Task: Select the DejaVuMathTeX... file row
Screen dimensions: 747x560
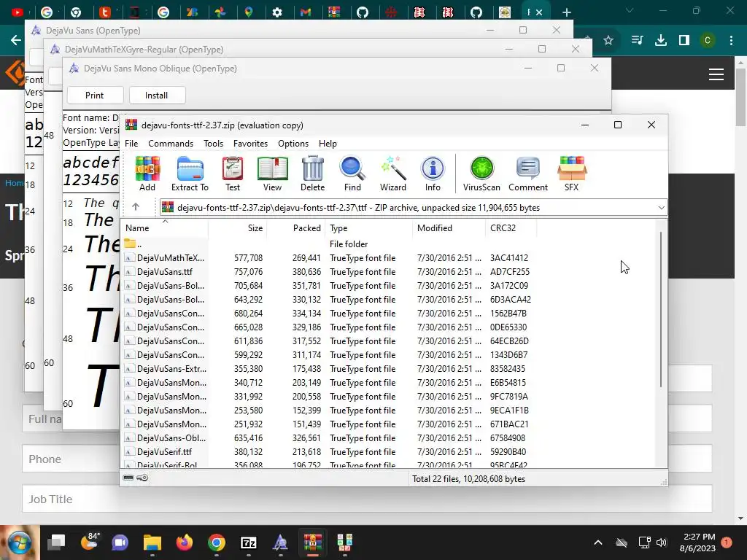Action: pos(329,257)
